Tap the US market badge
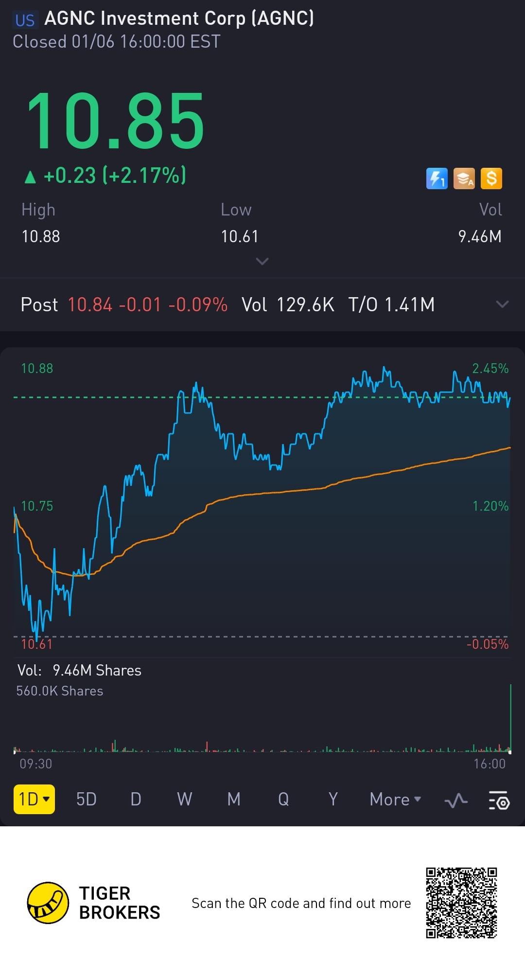The image size is (525, 980). point(25,20)
